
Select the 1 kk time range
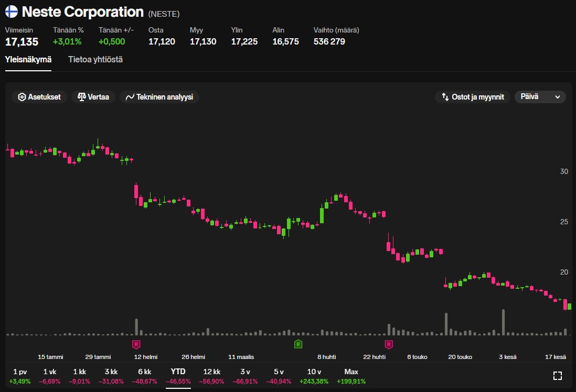click(79, 376)
